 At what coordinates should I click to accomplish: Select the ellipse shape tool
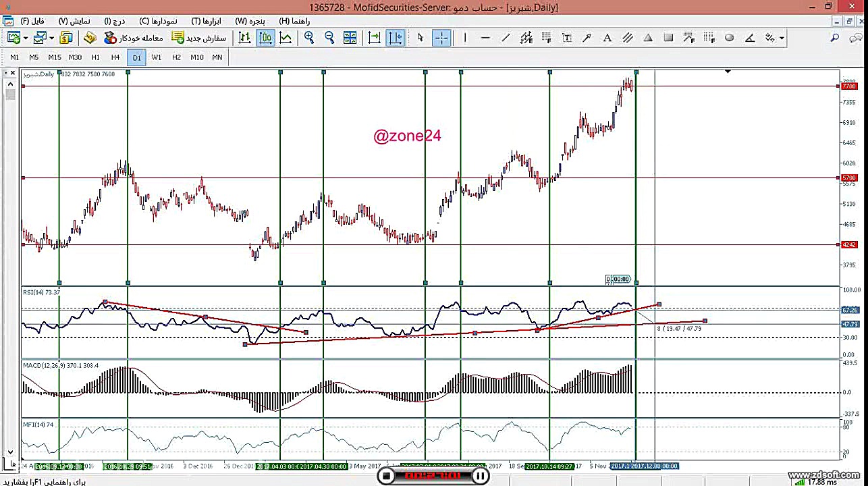tap(729, 38)
